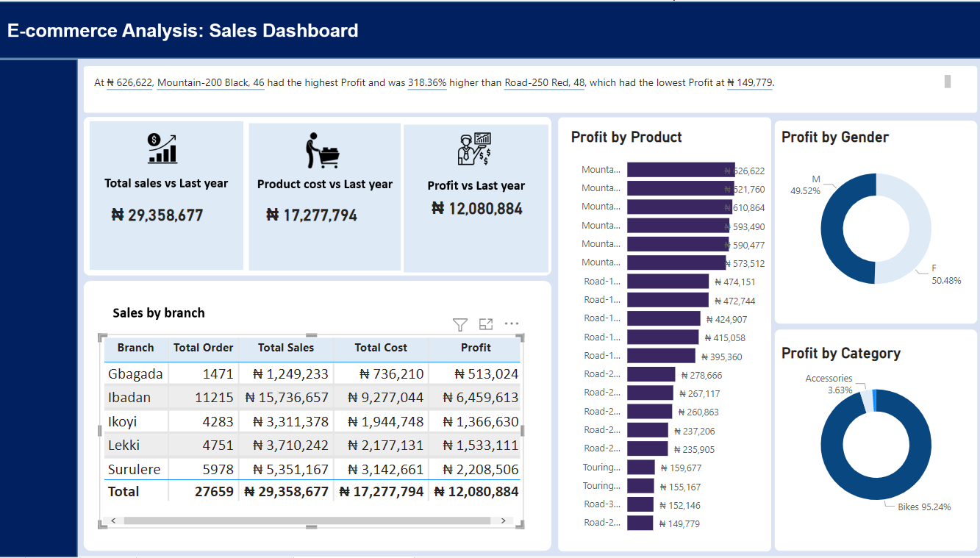Click the ₦ 155,167 Touring profit bar
The width and height of the screenshot is (980, 558).
pos(640,486)
